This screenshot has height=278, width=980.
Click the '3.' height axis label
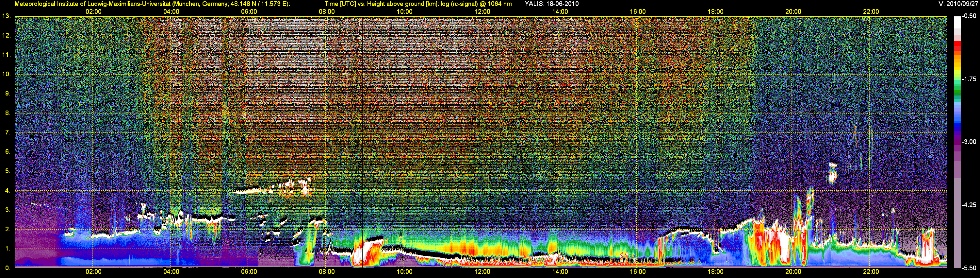pyautogui.click(x=8, y=210)
